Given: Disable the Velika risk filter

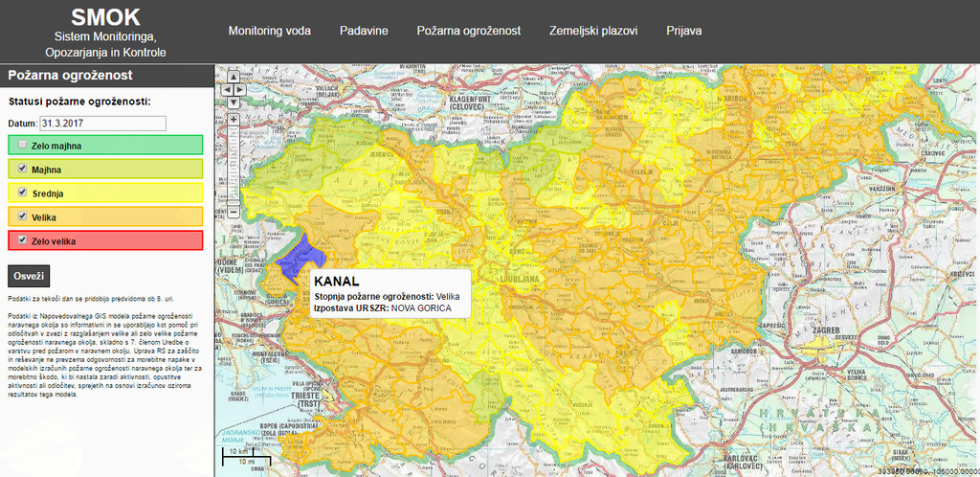Looking at the screenshot, I should 22,216.
